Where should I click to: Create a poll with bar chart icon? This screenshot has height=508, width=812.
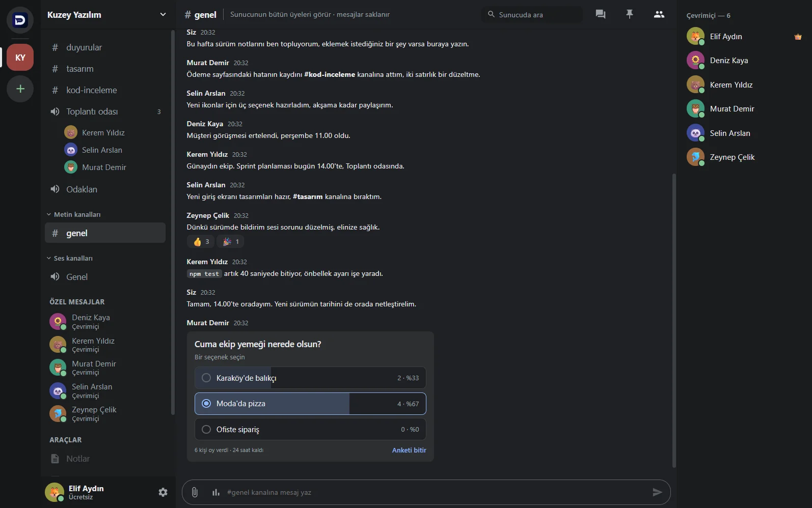(216, 492)
